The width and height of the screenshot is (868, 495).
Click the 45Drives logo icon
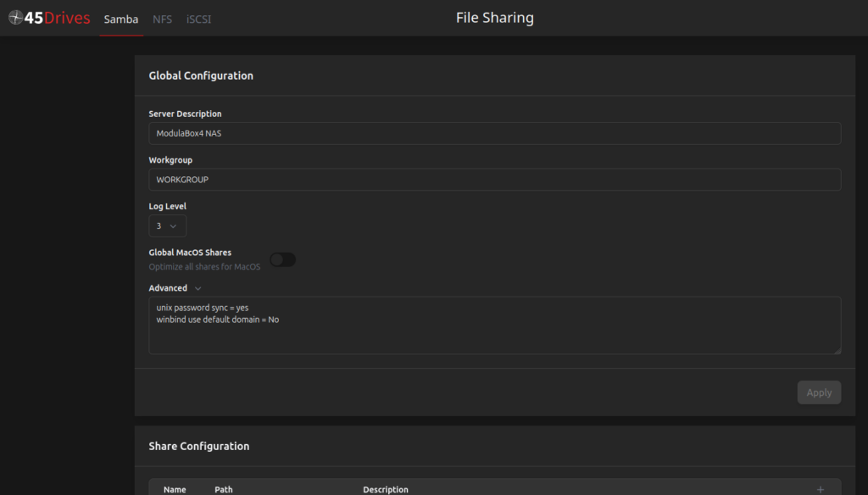click(15, 18)
